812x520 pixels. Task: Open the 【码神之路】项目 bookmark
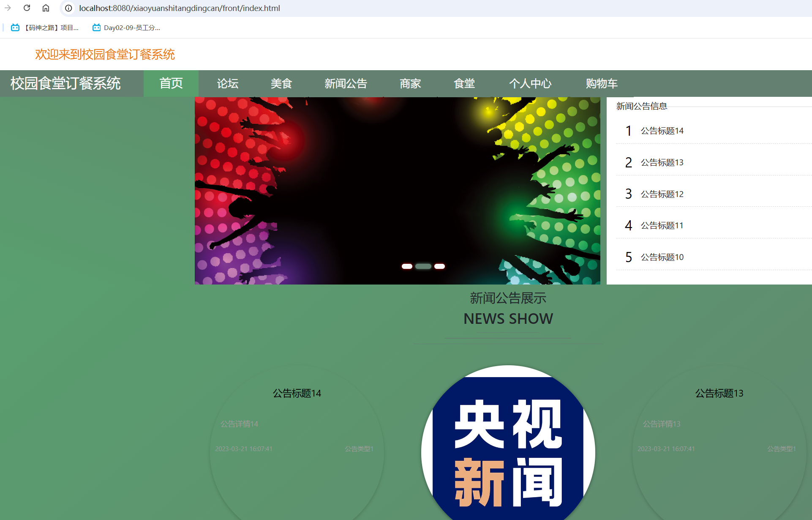45,27
